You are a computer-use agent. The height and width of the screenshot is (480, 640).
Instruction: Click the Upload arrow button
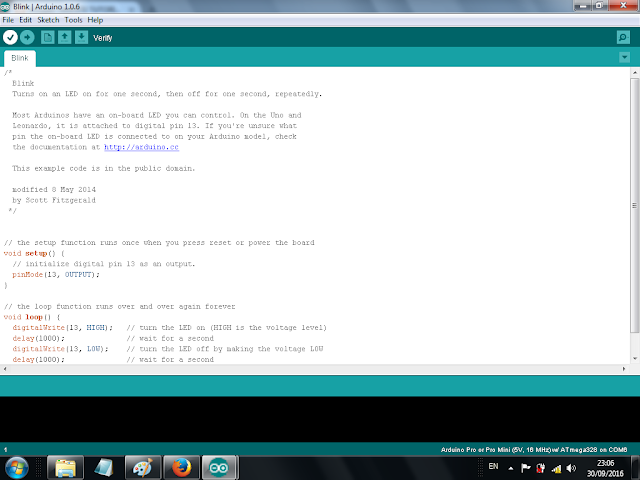pyautogui.click(x=27, y=37)
